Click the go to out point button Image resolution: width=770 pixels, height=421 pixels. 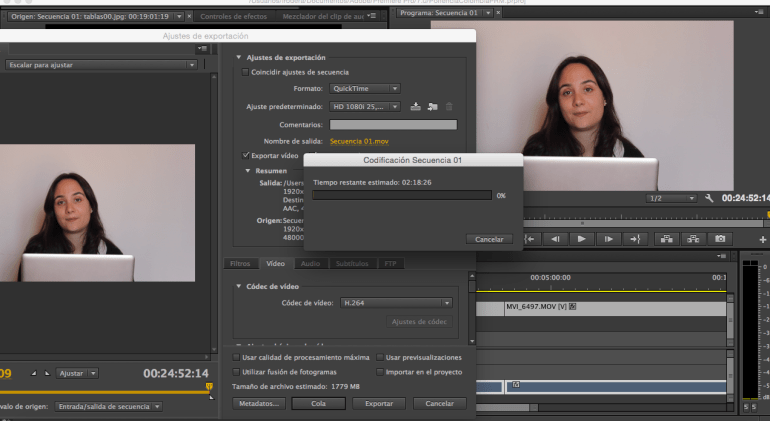[x=633, y=239]
